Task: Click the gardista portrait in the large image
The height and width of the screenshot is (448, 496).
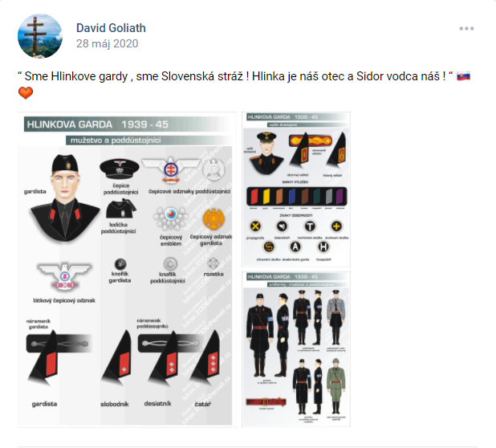Action: pyautogui.click(x=65, y=198)
